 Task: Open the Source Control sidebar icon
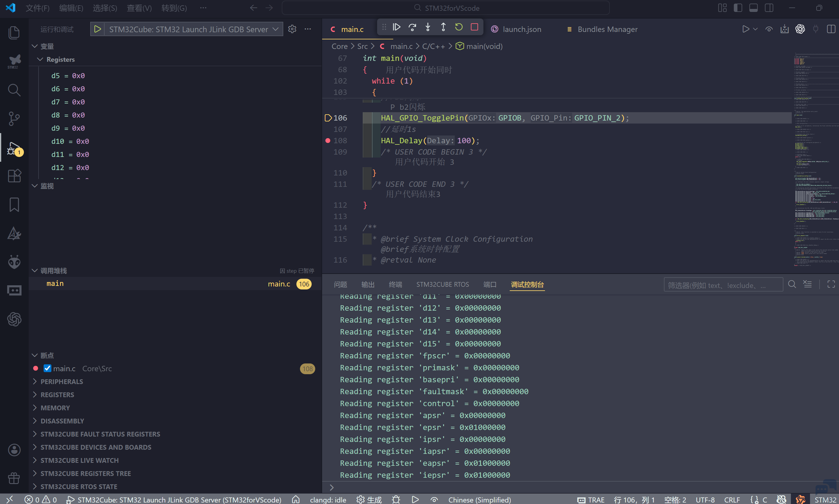tap(14, 118)
